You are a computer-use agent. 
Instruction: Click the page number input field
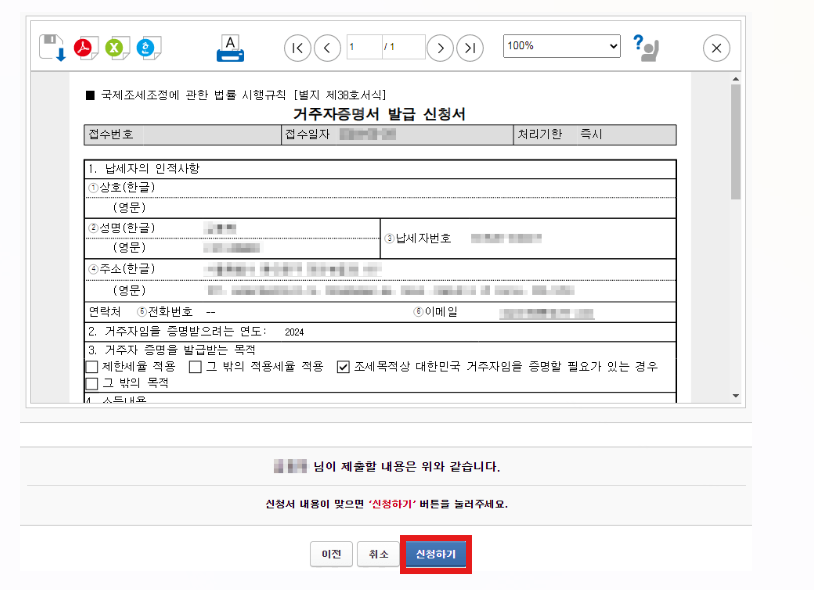[x=365, y=47]
